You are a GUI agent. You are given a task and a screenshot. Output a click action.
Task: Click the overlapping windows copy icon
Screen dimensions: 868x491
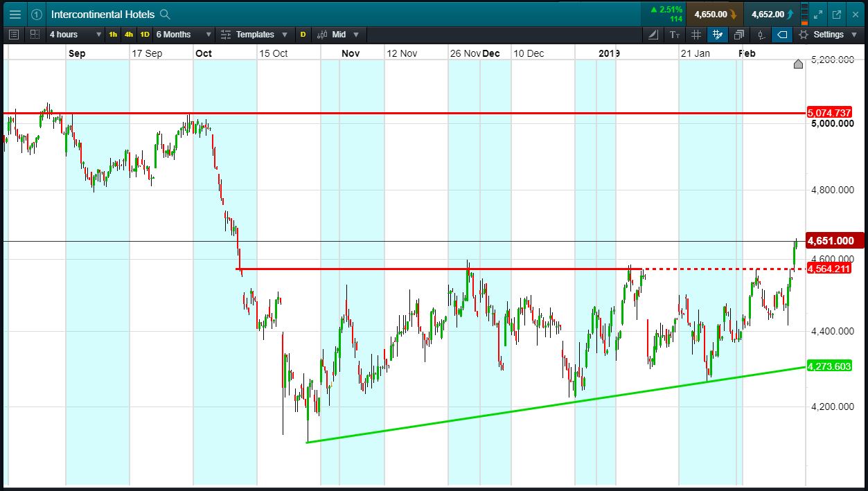[739, 34]
